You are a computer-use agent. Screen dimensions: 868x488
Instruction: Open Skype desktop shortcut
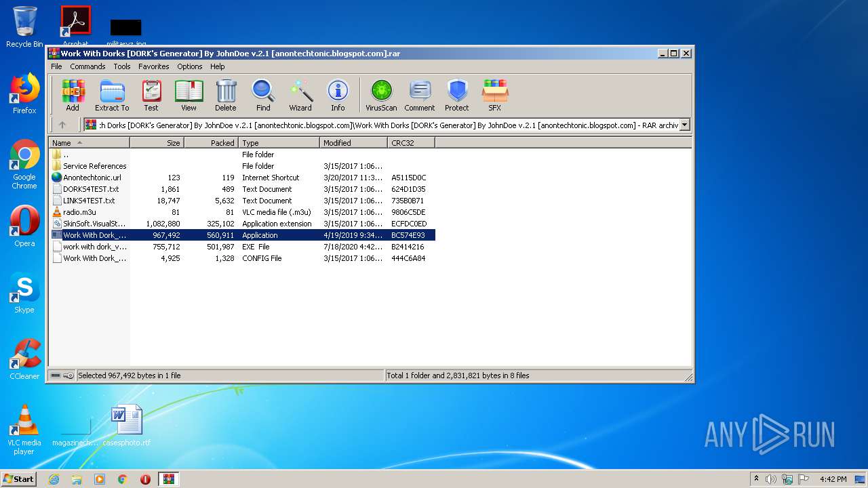(x=24, y=293)
